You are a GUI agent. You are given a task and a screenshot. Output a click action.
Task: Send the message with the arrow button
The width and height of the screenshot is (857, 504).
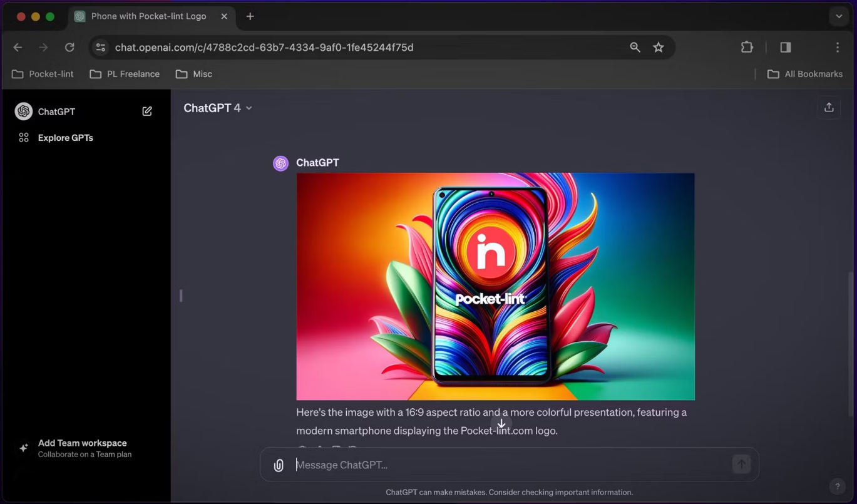coord(741,465)
